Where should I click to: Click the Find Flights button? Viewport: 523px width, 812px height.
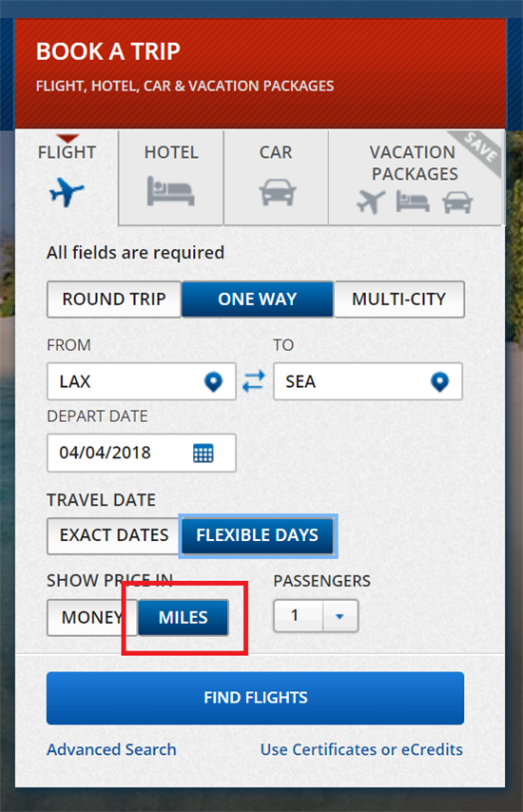(255, 698)
